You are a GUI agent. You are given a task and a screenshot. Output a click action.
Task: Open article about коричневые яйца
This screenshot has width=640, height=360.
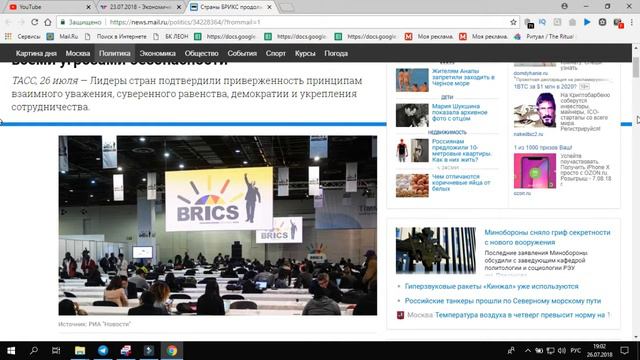(x=461, y=182)
